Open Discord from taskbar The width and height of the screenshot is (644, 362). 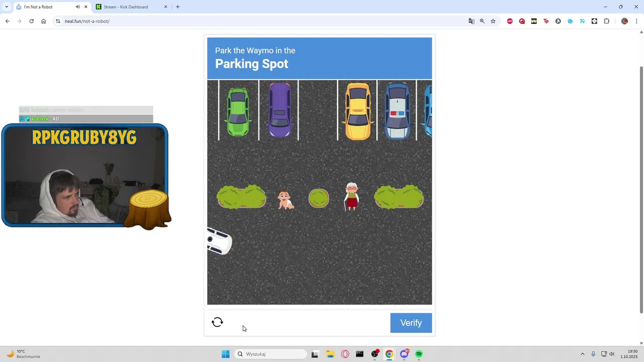click(404, 354)
